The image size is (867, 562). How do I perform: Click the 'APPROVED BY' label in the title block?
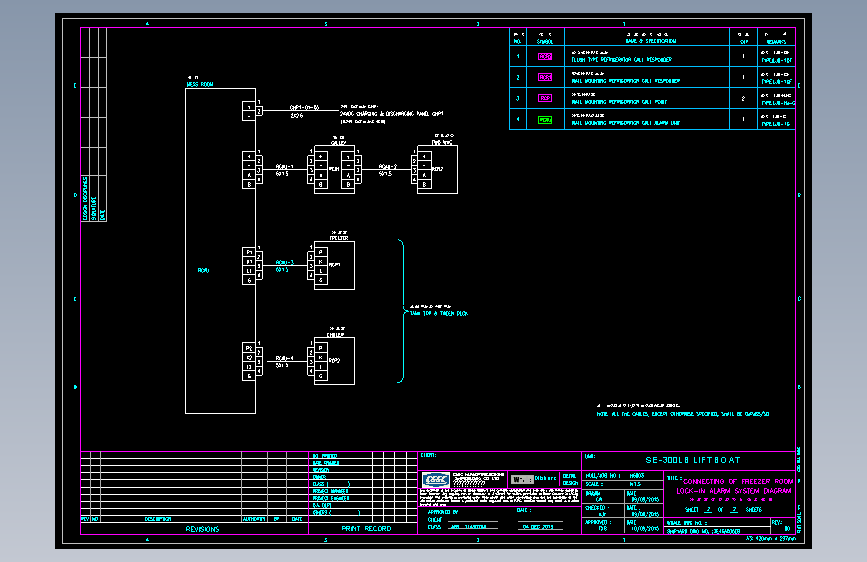click(443, 512)
